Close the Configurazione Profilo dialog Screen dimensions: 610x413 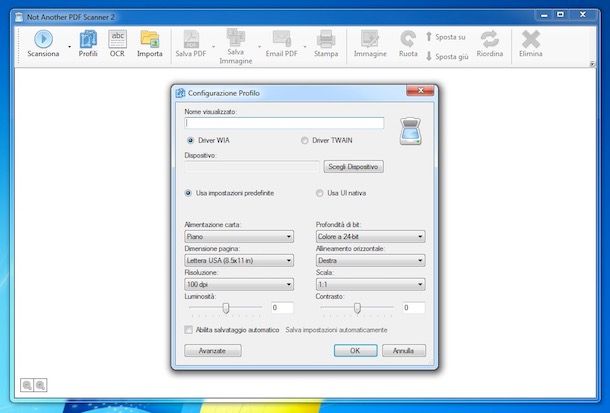[x=420, y=91]
